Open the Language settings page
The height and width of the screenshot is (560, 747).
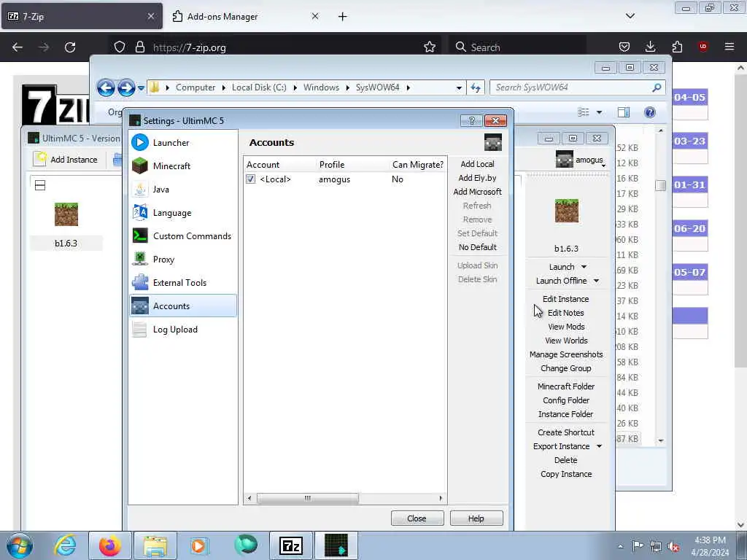tap(183, 212)
